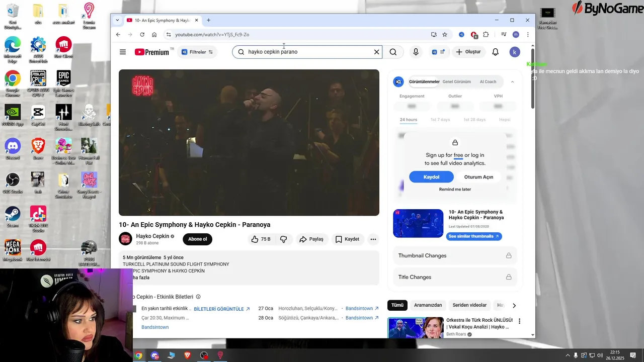This screenshot has width=644, height=362.
Task: Open the Filtreler filter button
Action: [197, 52]
